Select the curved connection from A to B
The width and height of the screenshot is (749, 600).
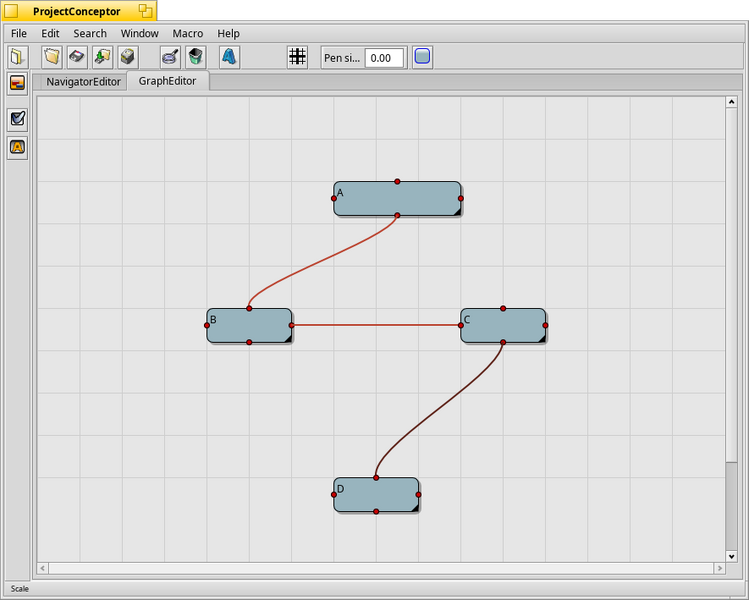[323, 262]
